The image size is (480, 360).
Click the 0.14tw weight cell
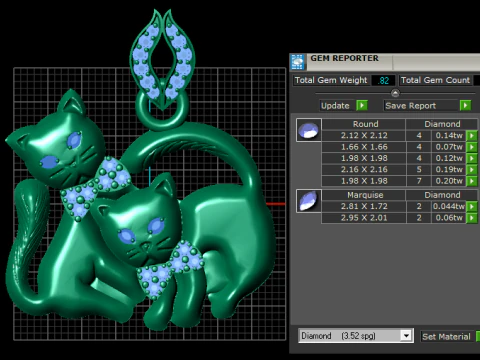(449, 136)
